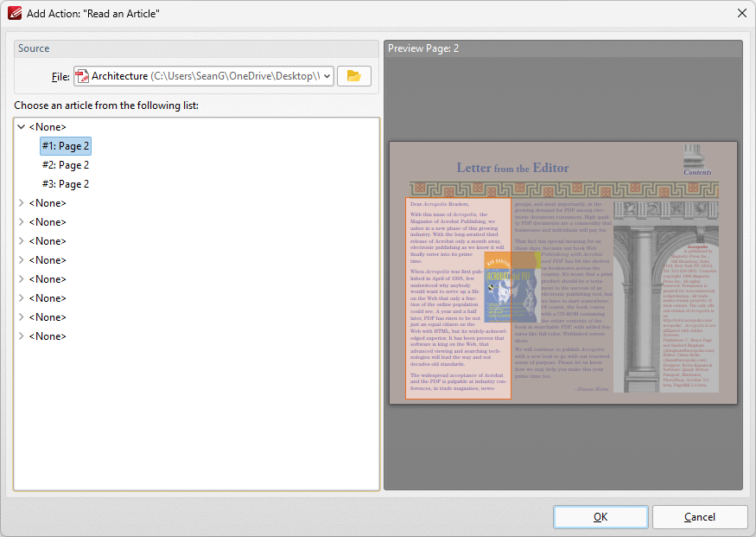Expand the second <None> article node

(x=21, y=202)
